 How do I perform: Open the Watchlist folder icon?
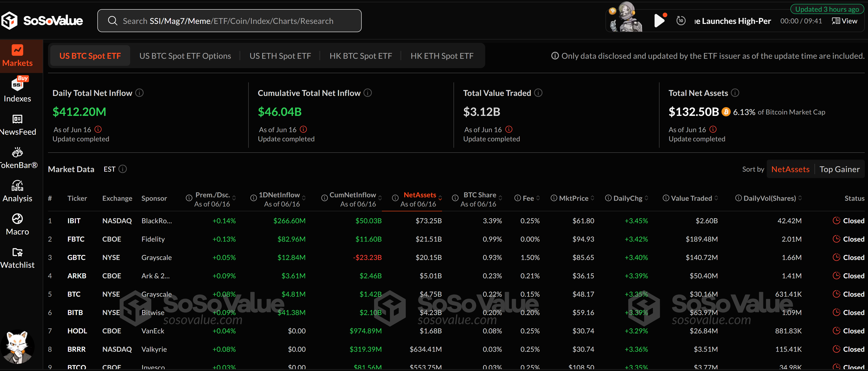click(17, 252)
